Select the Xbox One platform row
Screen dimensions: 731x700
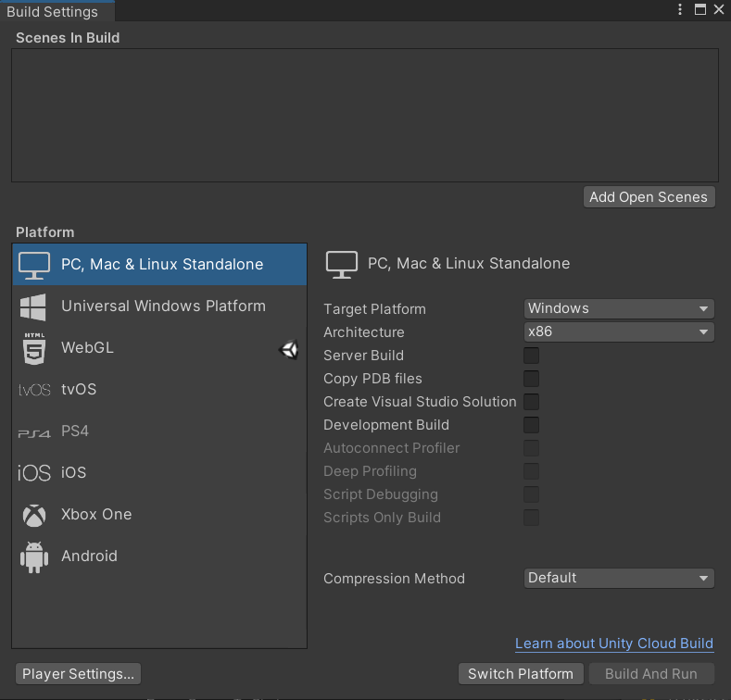pos(159,515)
